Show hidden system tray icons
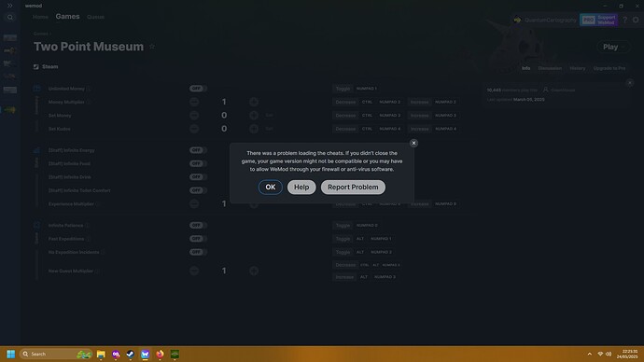 589,354
